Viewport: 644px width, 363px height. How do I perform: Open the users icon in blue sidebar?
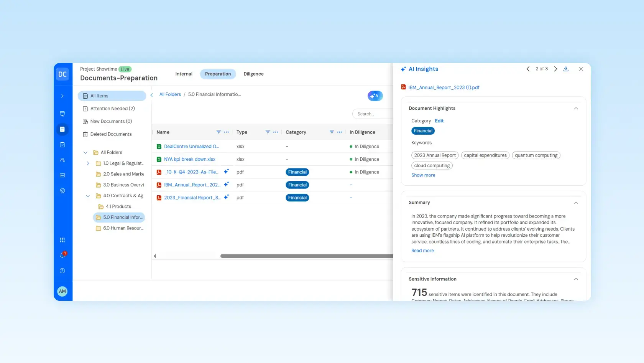(x=62, y=160)
